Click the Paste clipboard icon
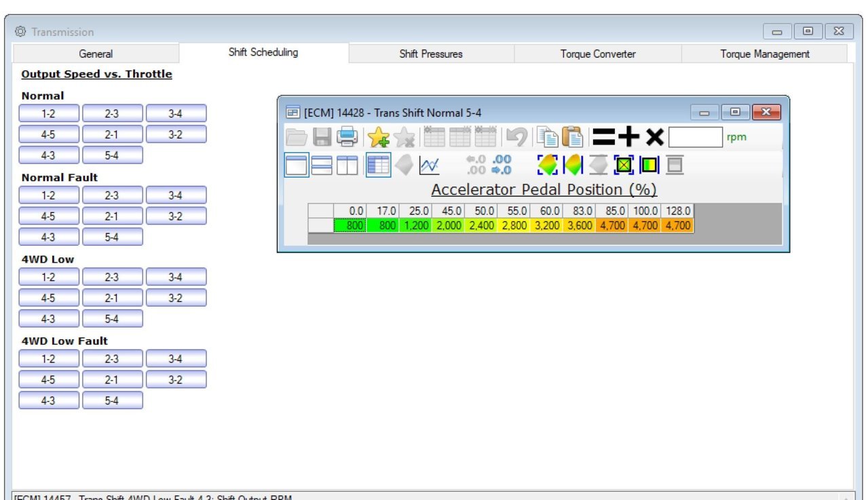Viewport: 868px width, 500px height. click(573, 138)
